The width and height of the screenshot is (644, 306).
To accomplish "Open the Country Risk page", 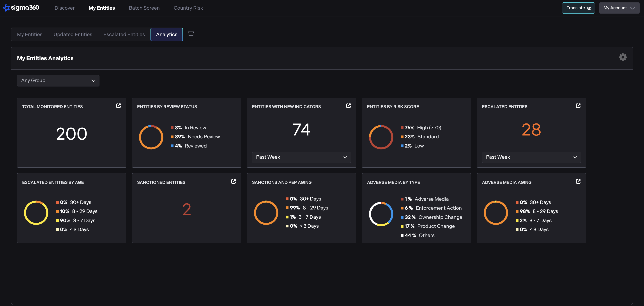I will (188, 8).
